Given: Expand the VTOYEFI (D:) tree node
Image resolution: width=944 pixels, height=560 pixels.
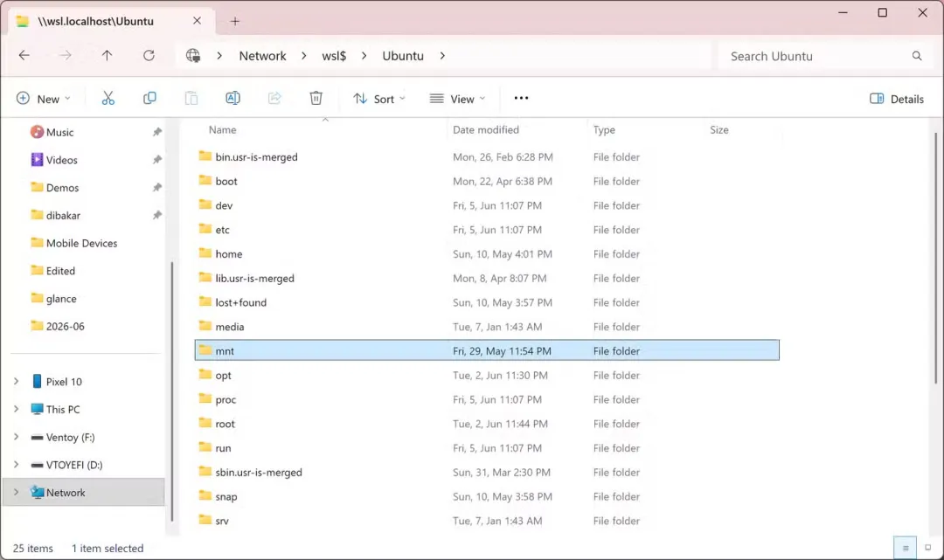Looking at the screenshot, I should click(17, 465).
